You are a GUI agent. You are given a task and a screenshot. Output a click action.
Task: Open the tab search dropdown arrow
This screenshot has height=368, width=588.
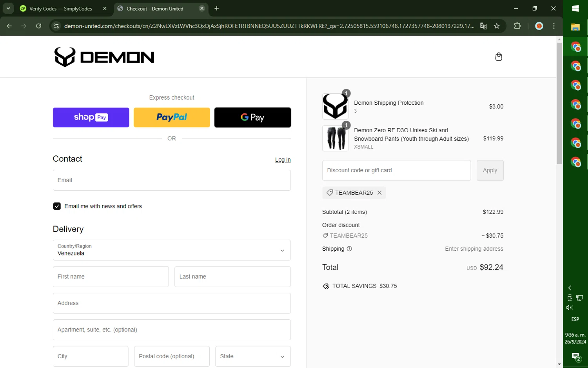point(8,8)
